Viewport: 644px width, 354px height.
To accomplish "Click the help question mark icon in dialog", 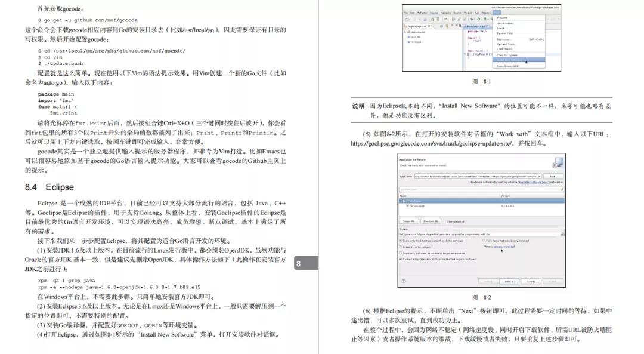I will click(404, 281).
